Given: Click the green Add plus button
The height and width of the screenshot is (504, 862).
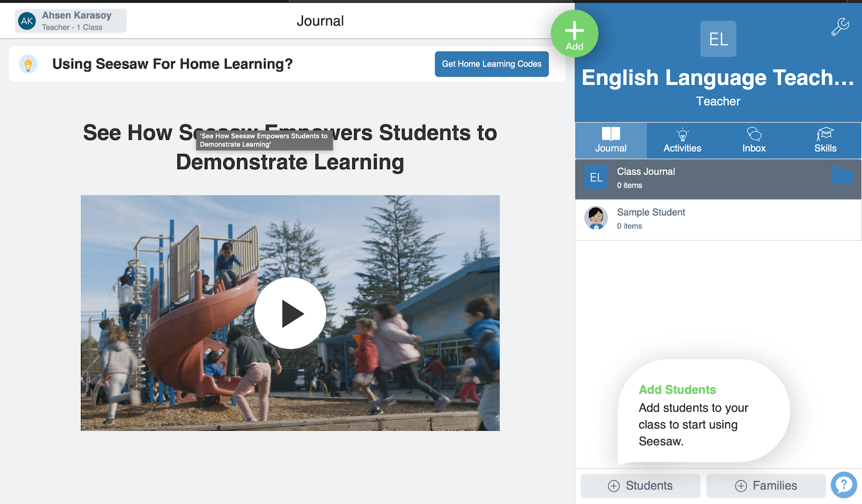Looking at the screenshot, I should coord(574,33).
